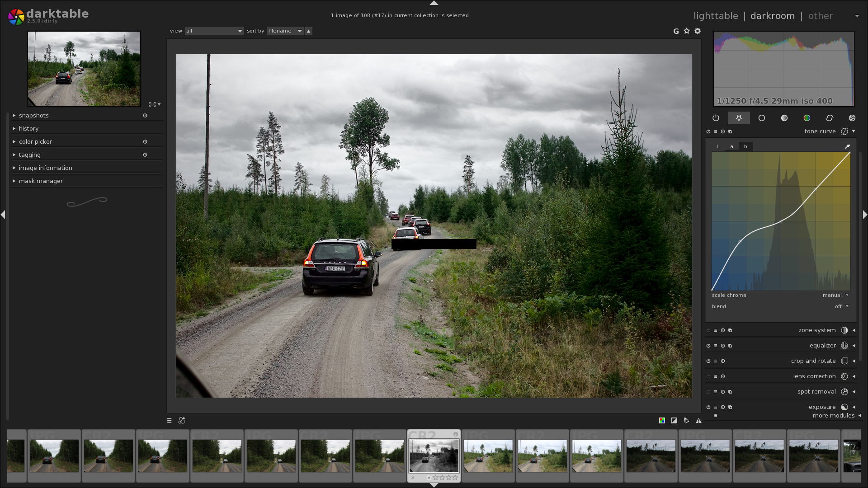Open blend mode 'off' dropdown
The image size is (868, 488).
point(841,306)
